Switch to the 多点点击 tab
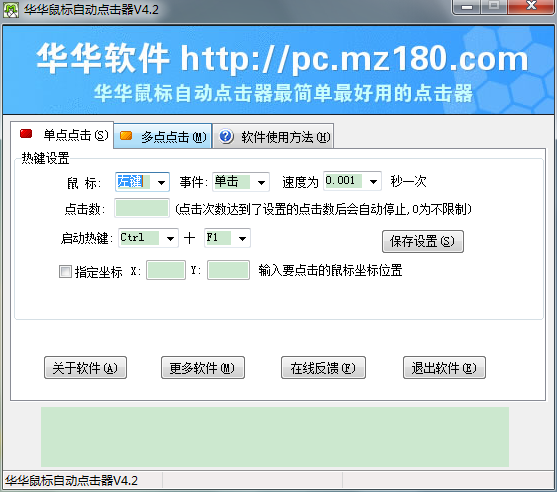Viewport: 557px width, 492px height. click(163, 136)
